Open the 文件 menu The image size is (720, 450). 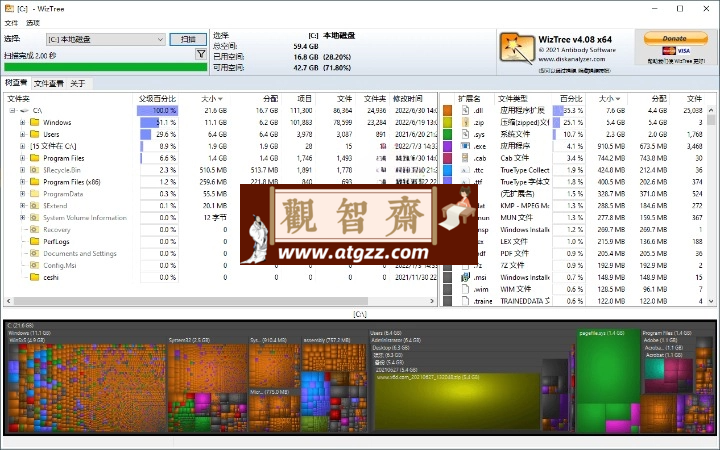tap(11, 23)
